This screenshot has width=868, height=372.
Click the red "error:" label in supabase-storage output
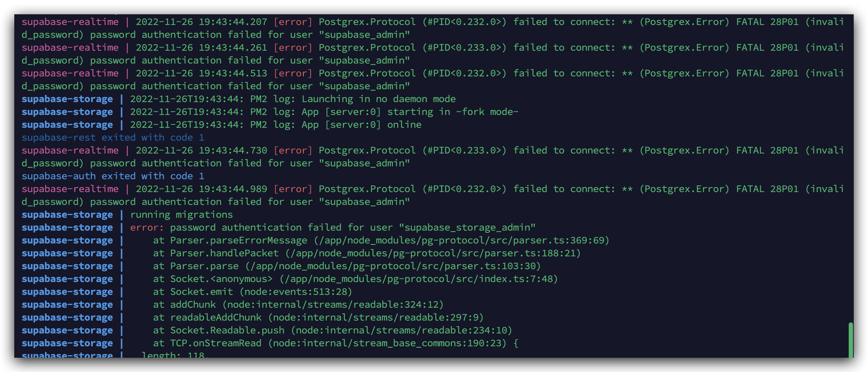click(146, 227)
